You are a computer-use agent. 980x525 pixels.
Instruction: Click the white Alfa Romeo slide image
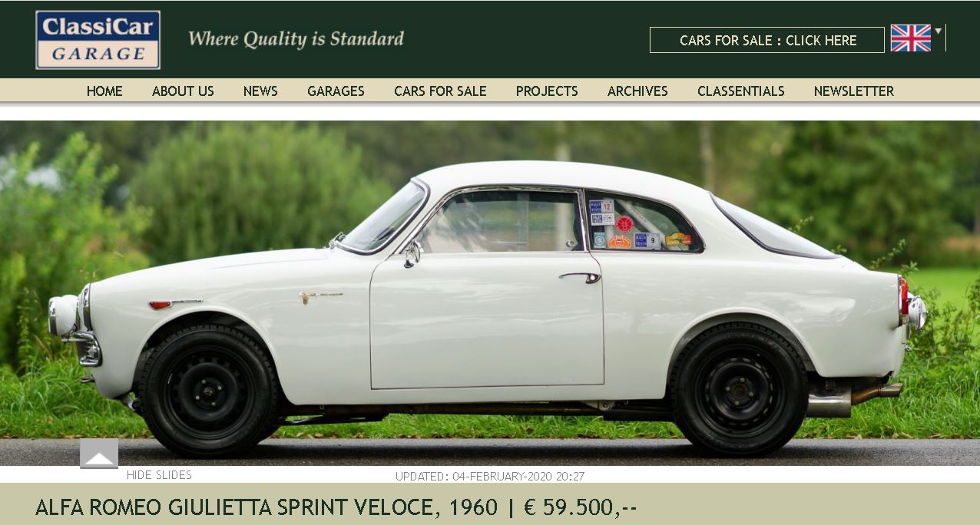point(490,293)
